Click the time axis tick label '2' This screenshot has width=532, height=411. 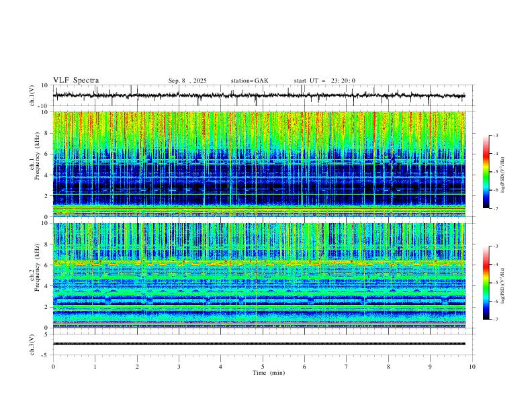pos(137,367)
